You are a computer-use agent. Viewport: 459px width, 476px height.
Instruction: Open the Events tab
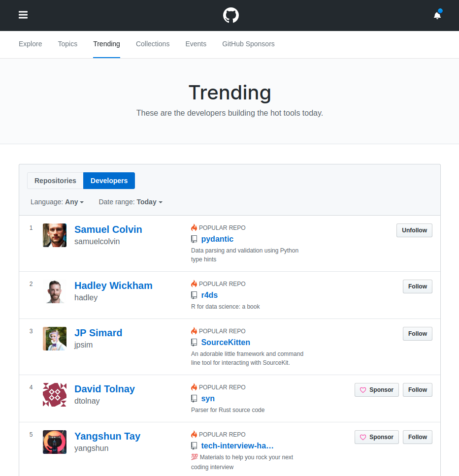coord(196,44)
